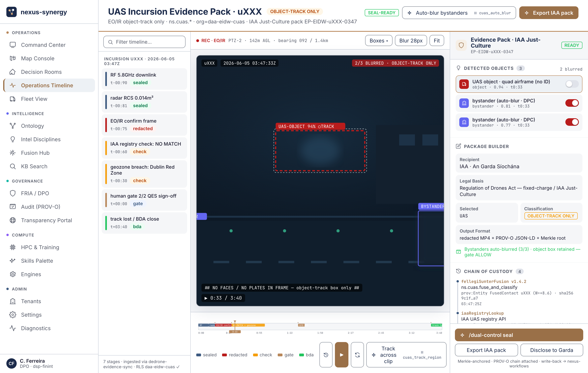Viewport: 588px width, 373px height.
Task: Click the OBJECT-TRACK ONLY classification tag
Action: [x=551, y=216]
